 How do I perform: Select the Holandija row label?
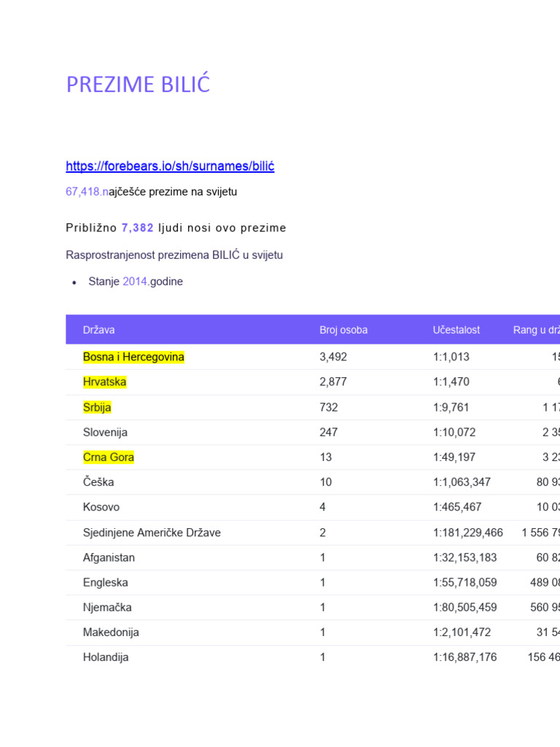point(106,657)
